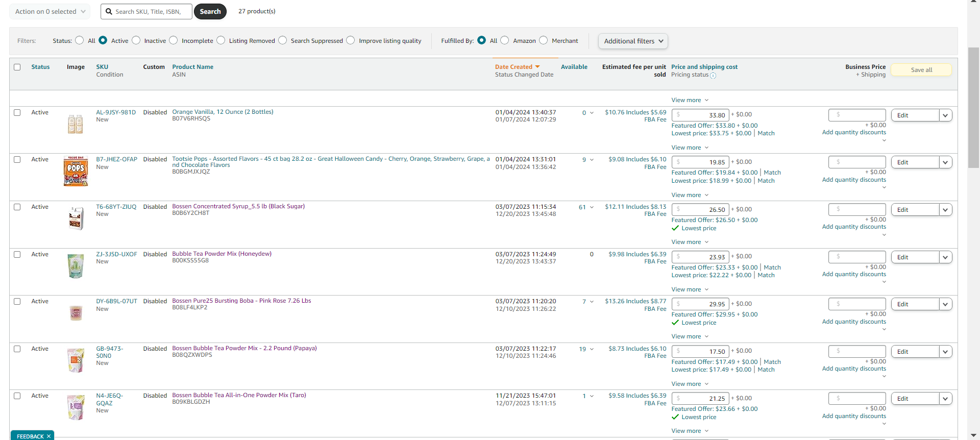Open Bossen Pure25 Bursting Boba link
Screen dimensions: 980x440
pyautogui.click(x=241, y=301)
